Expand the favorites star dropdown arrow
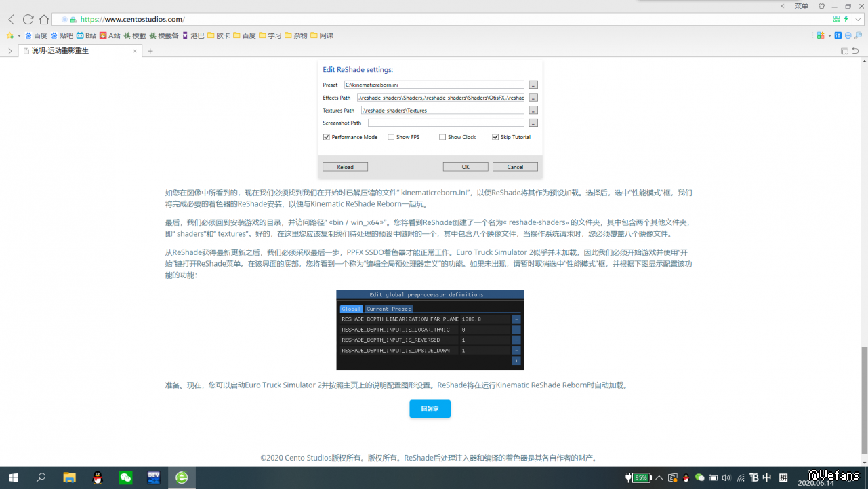The height and width of the screenshot is (489, 868). click(x=19, y=35)
